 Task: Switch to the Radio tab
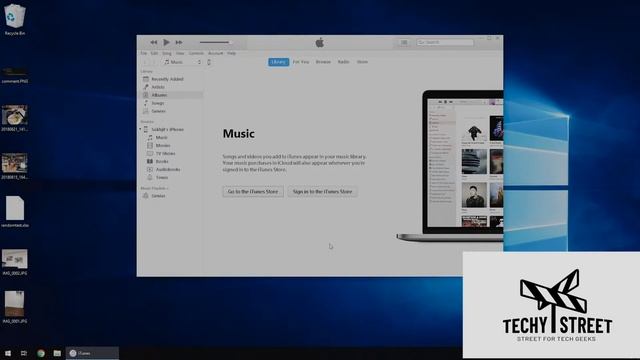click(343, 62)
